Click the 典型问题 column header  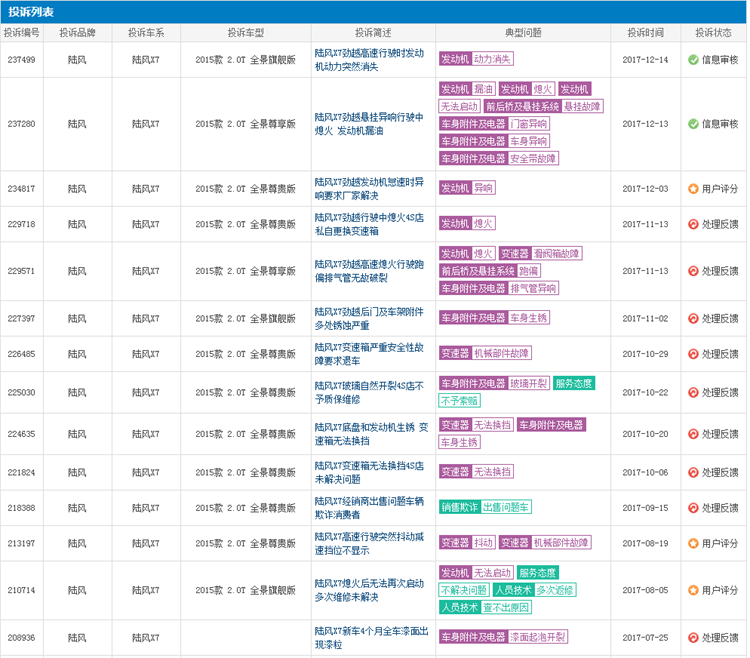pos(523,33)
